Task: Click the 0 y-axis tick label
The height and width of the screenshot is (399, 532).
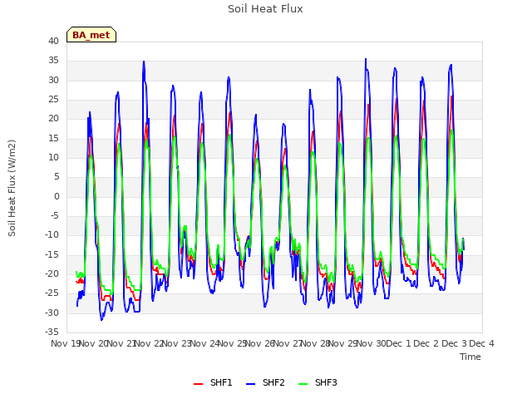Action: [x=57, y=196]
